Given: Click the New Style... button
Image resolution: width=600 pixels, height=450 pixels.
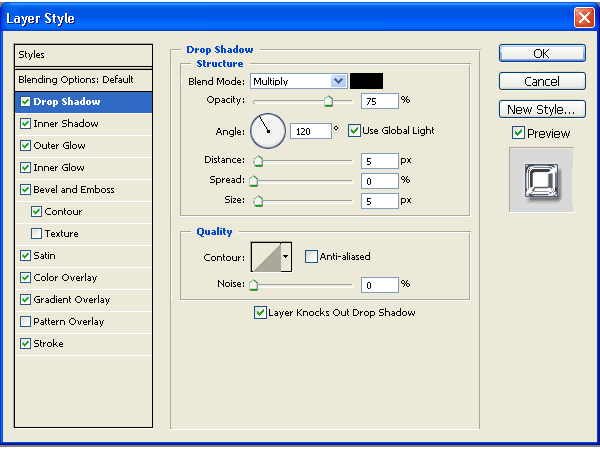Looking at the screenshot, I should point(541,109).
